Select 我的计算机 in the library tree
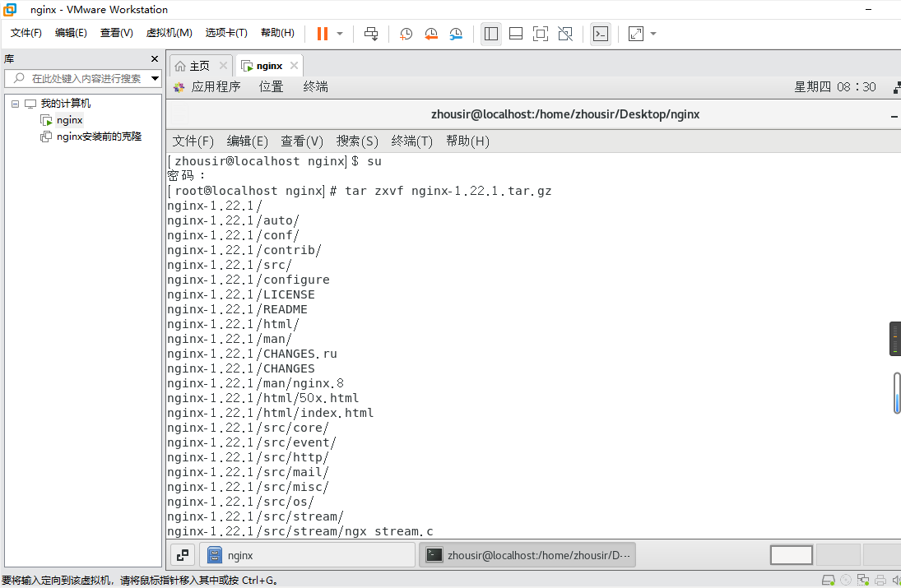The width and height of the screenshot is (901, 588). (66, 104)
